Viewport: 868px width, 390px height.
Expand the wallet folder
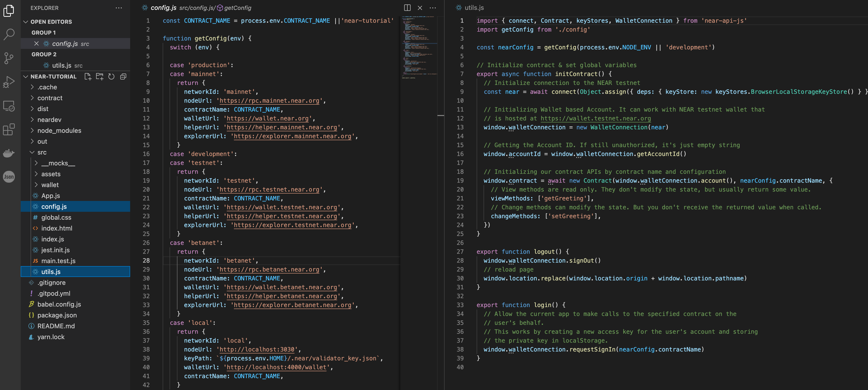[50, 185]
